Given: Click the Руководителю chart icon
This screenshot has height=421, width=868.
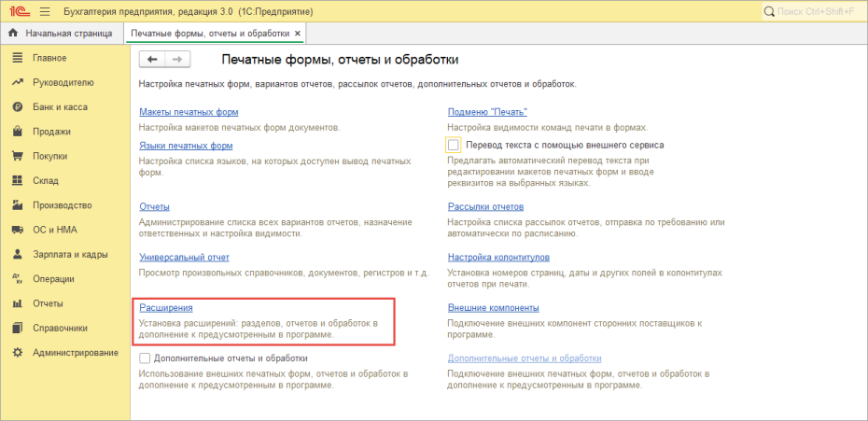Looking at the screenshot, I should click(18, 82).
